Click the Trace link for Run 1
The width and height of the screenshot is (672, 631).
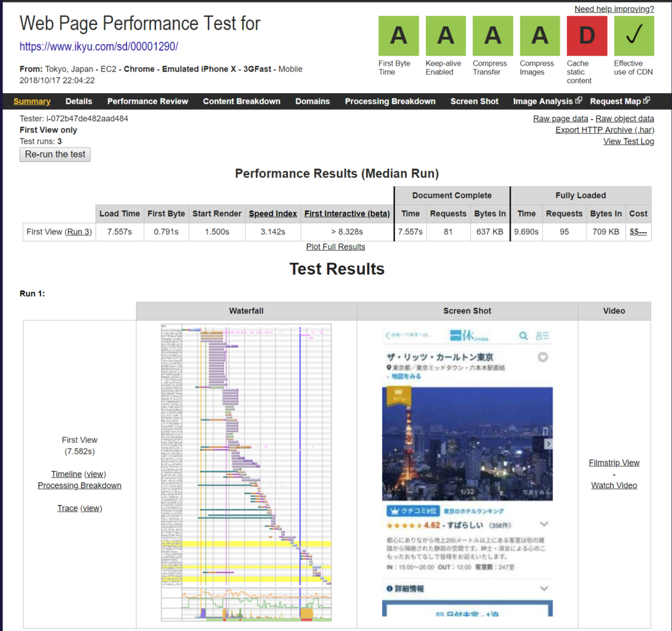(68, 508)
